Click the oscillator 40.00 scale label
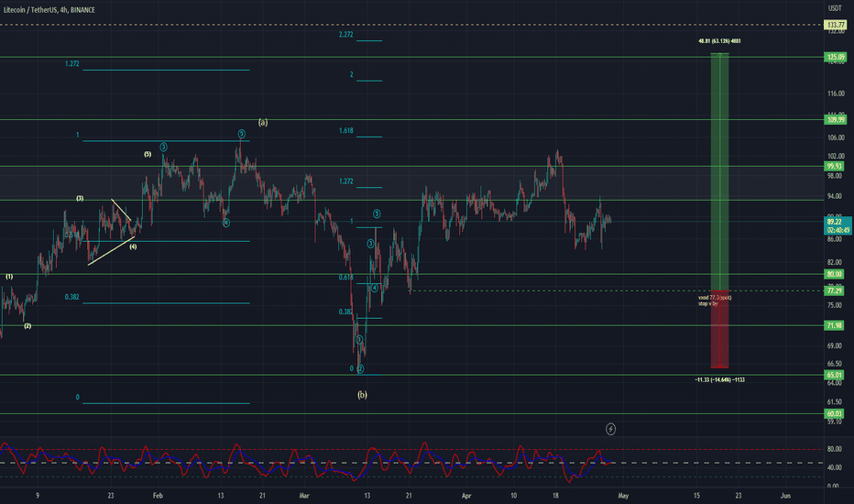Viewport: 854px width, 504px height. click(834, 467)
